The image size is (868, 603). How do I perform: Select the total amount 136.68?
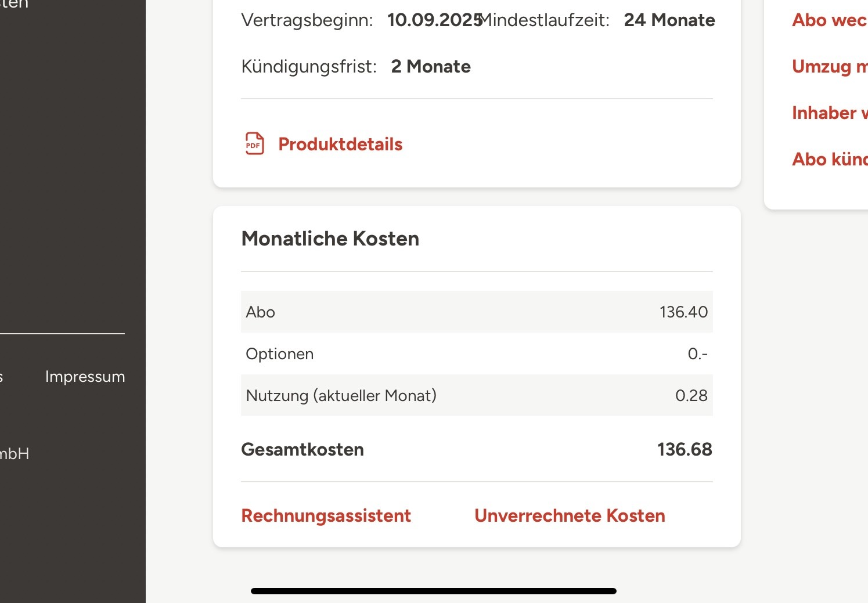pos(685,450)
